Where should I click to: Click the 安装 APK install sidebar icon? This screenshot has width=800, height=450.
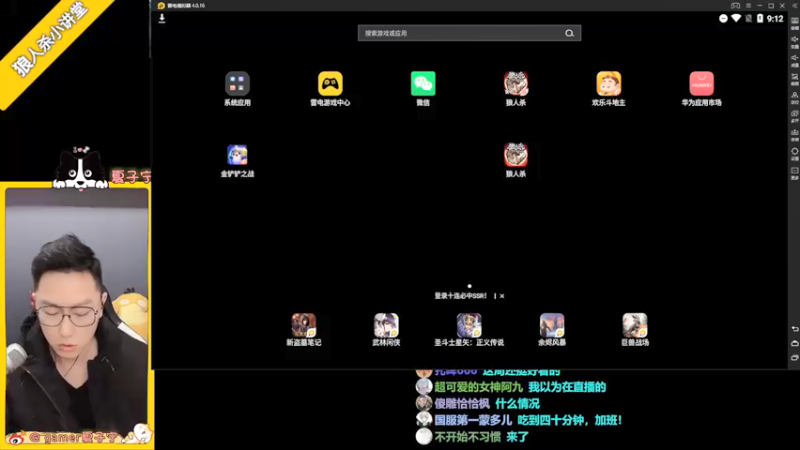pyautogui.click(x=794, y=135)
